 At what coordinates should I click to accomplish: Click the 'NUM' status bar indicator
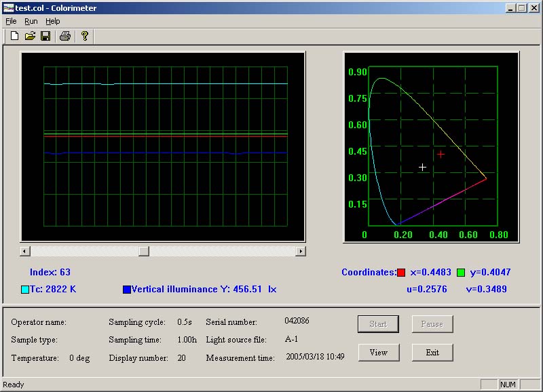(508, 385)
